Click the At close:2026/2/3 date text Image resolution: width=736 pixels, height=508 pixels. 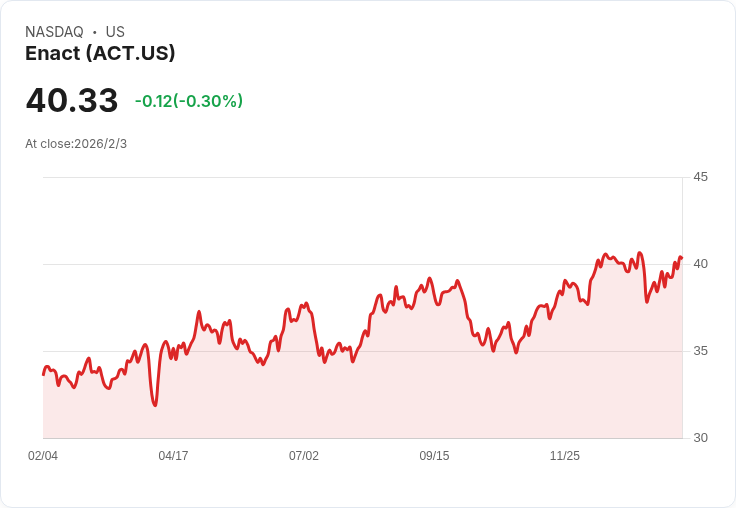[x=76, y=144]
